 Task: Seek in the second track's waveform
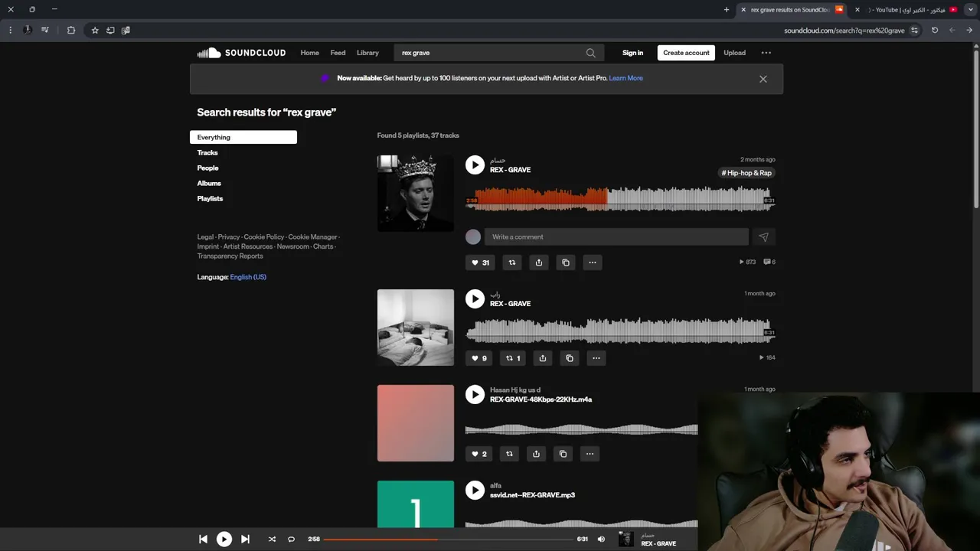coord(620,331)
